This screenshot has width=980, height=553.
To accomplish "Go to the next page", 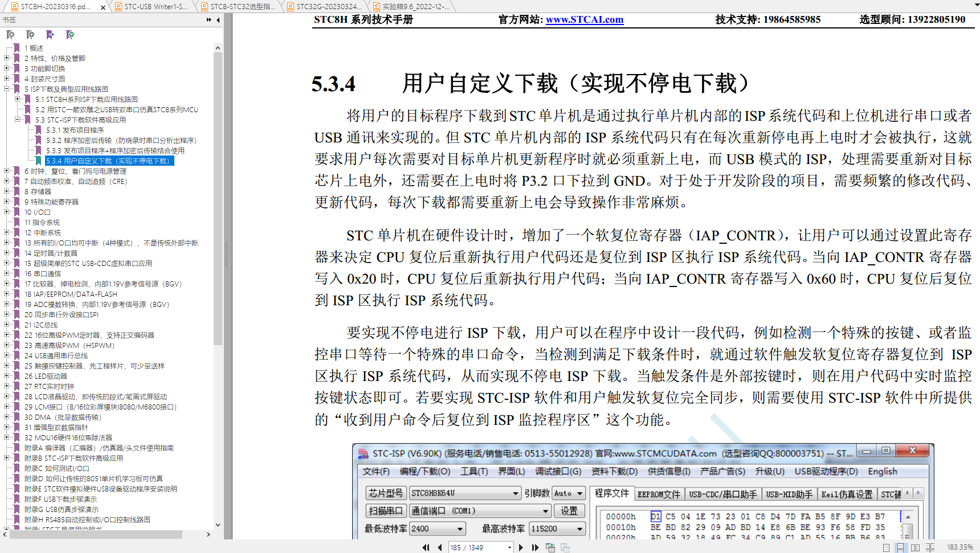I will point(521,547).
